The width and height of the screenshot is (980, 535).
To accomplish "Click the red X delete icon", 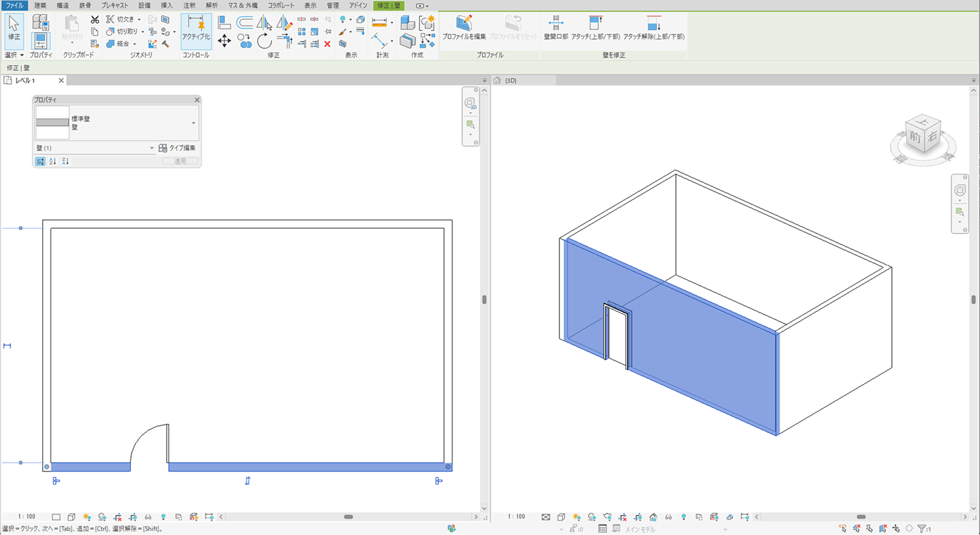I will pyautogui.click(x=327, y=44).
